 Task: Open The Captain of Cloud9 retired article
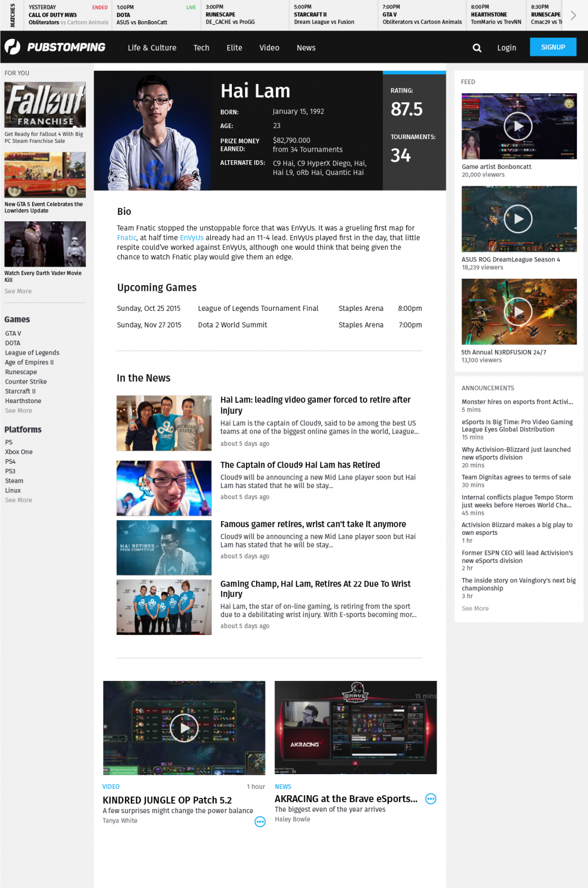(x=300, y=465)
